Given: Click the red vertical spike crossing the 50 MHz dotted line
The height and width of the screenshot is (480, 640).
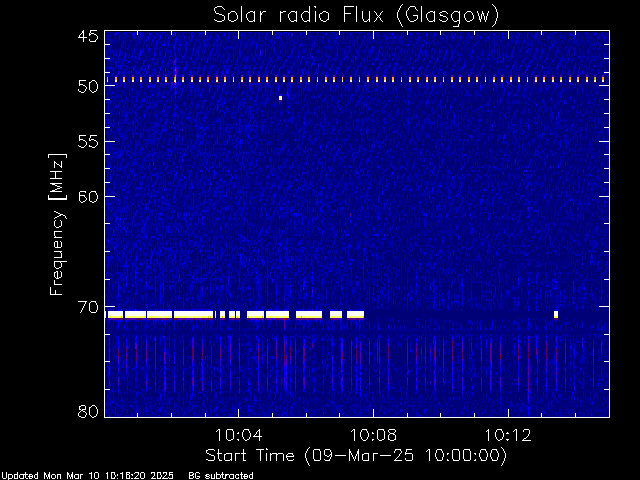Looking at the screenshot, I should tap(176, 71).
